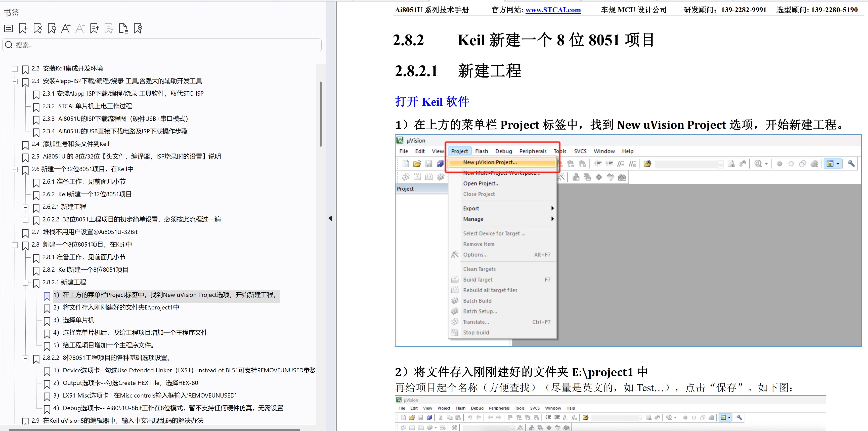Click bookmark icon beside 2.8.1 准备工作
This screenshot has height=431, width=868.
(36, 258)
